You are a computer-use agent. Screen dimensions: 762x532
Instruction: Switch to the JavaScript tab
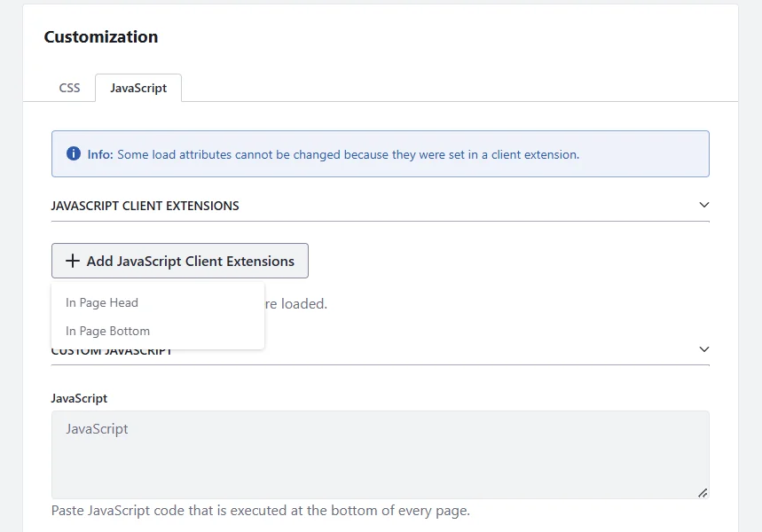[x=137, y=88]
